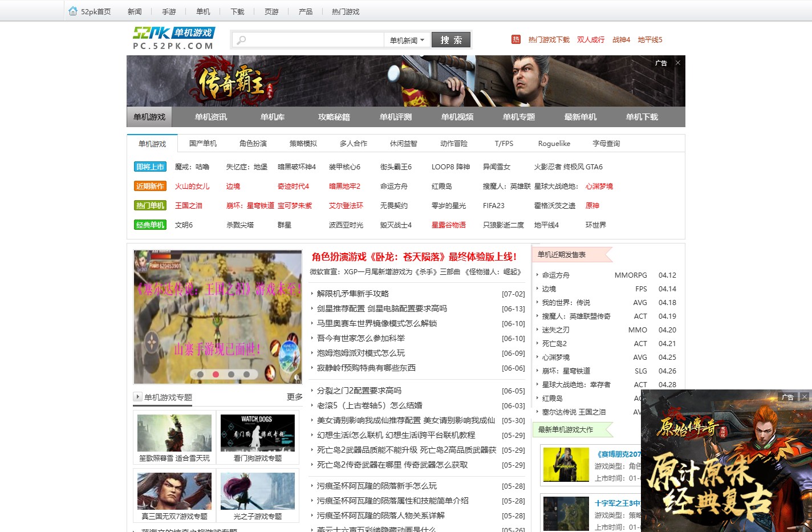The width and height of the screenshot is (812, 532).
Task: Click the 地平线5 hot link
Action: pos(650,40)
